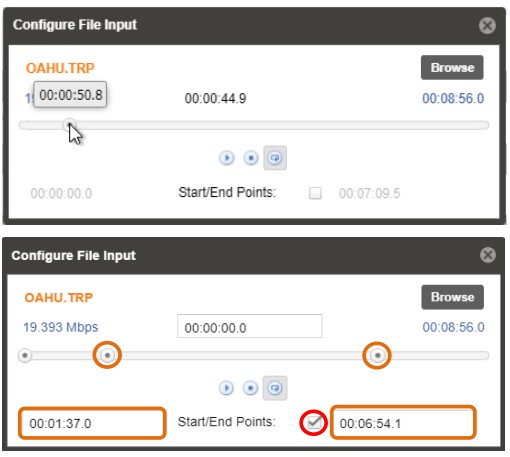Click Browse button in lower dialog
510x457 pixels.
click(x=452, y=297)
